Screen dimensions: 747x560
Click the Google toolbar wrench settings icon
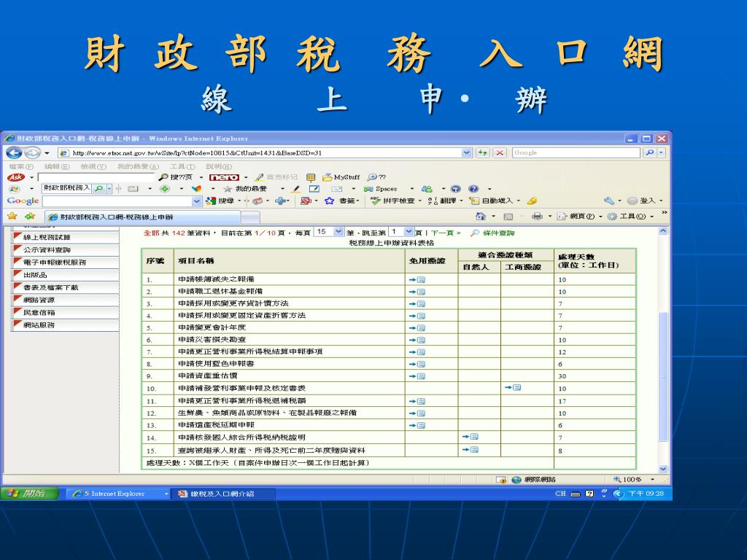click(609, 201)
